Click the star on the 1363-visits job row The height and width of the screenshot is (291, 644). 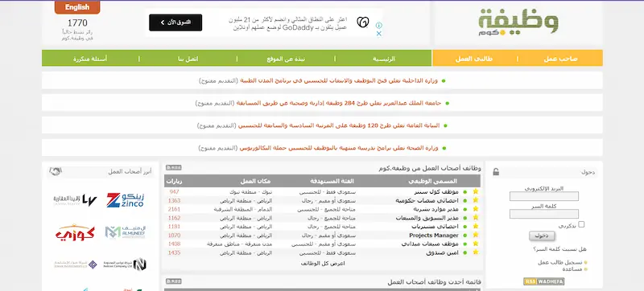point(476,200)
